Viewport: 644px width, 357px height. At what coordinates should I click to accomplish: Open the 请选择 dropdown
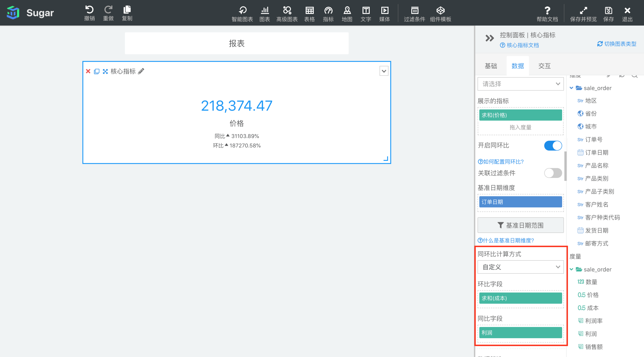(521, 84)
